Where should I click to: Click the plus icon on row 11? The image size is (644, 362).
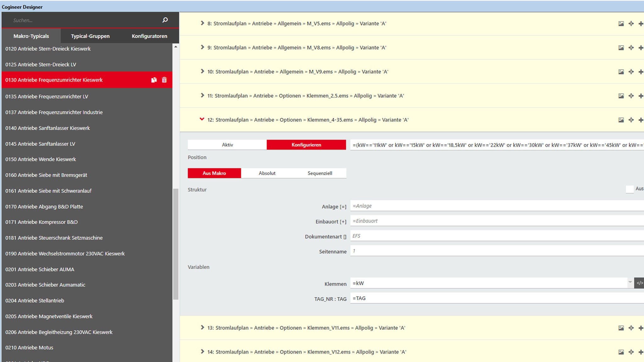[641, 96]
